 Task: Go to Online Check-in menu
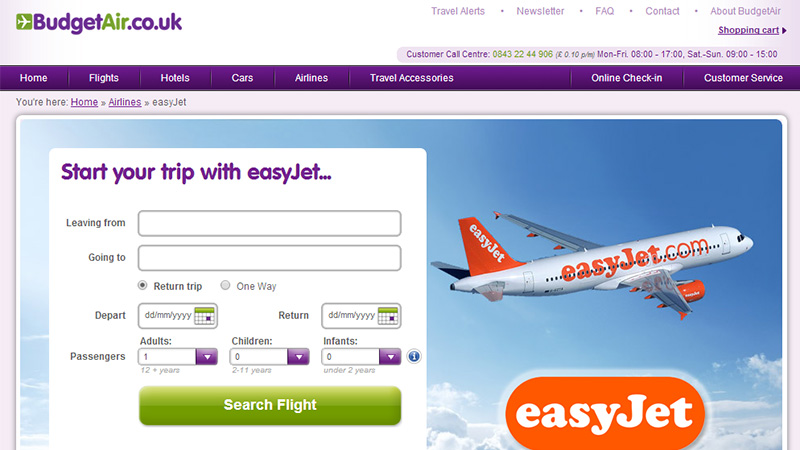tap(627, 78)
